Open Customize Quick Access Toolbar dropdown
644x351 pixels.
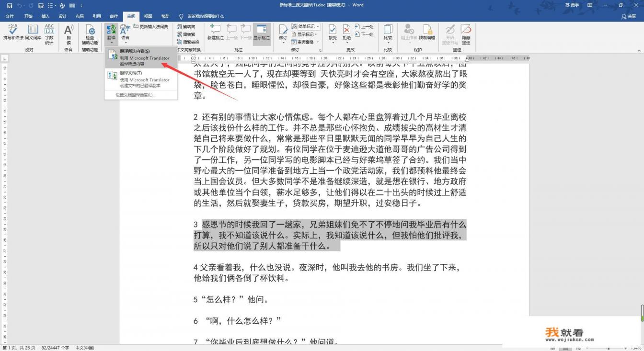pyautogui.click(x=81, y=5)
